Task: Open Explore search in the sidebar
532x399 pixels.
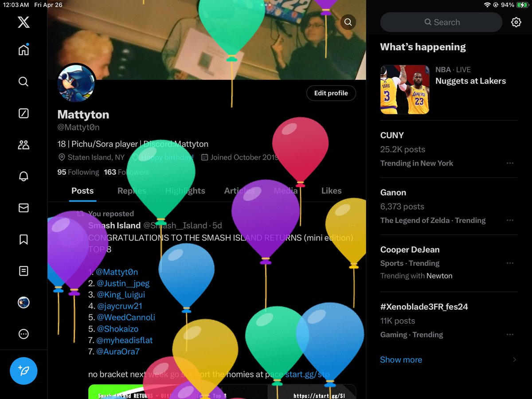Action: (23, 82)
